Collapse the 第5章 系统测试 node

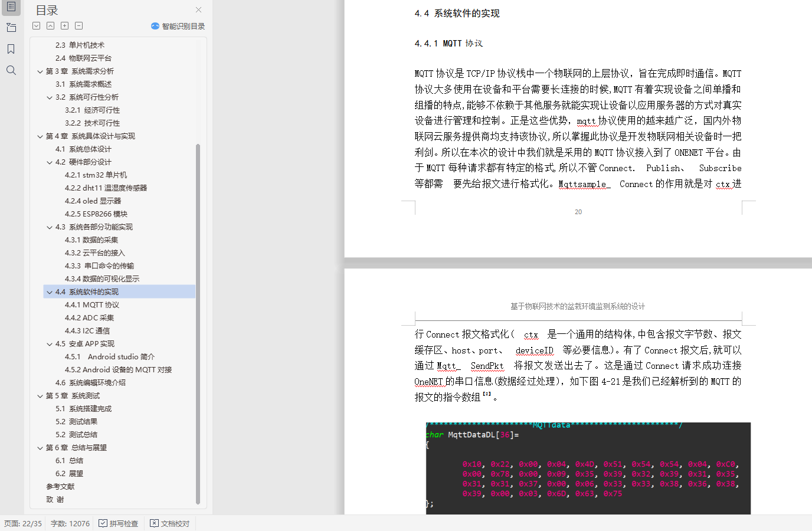[x=40, y=396]
